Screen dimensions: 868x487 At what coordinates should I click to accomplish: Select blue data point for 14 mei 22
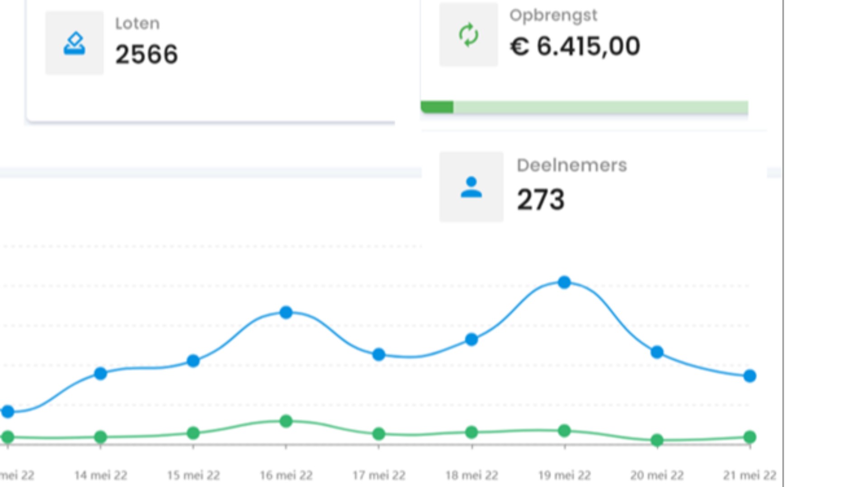(100, 373)
